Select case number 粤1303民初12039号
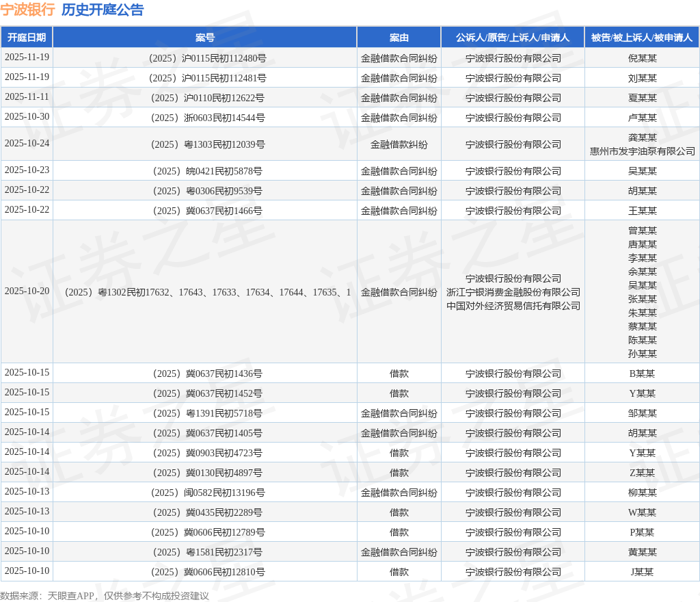 208,144
